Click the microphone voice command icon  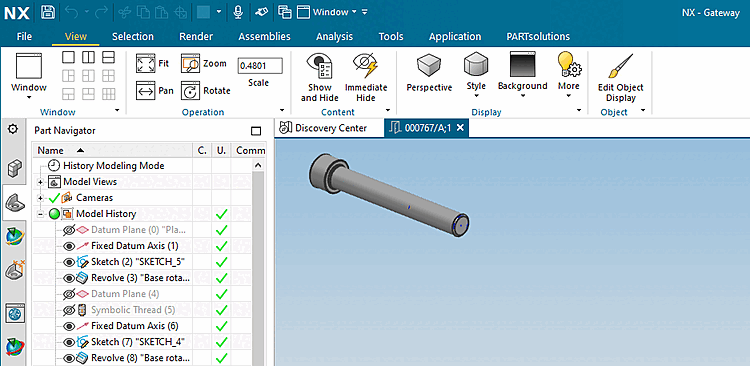(x=238, y=12)
